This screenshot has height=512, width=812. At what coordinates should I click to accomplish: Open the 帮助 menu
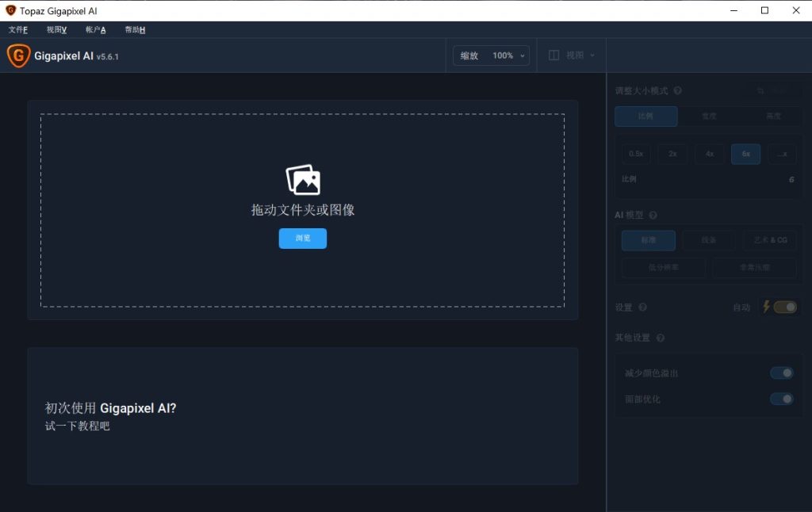click(135, 29)
